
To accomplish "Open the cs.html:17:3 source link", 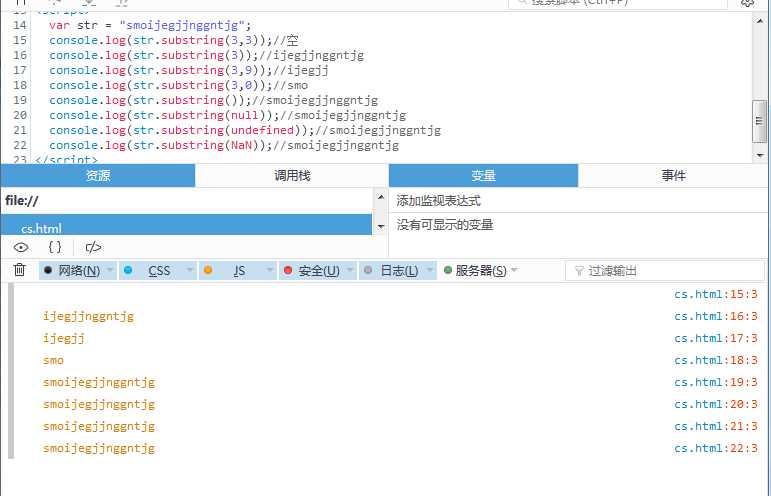I will (715, 338).
